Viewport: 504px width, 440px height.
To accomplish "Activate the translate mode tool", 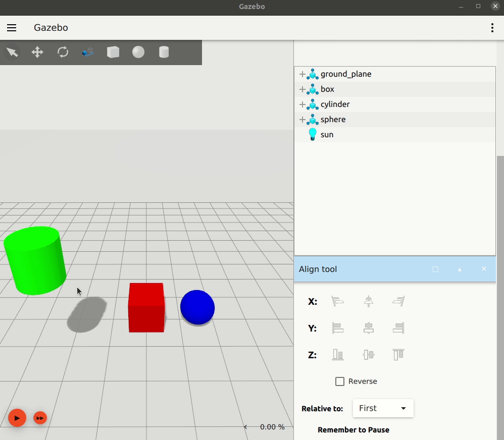I will (37, 52).
